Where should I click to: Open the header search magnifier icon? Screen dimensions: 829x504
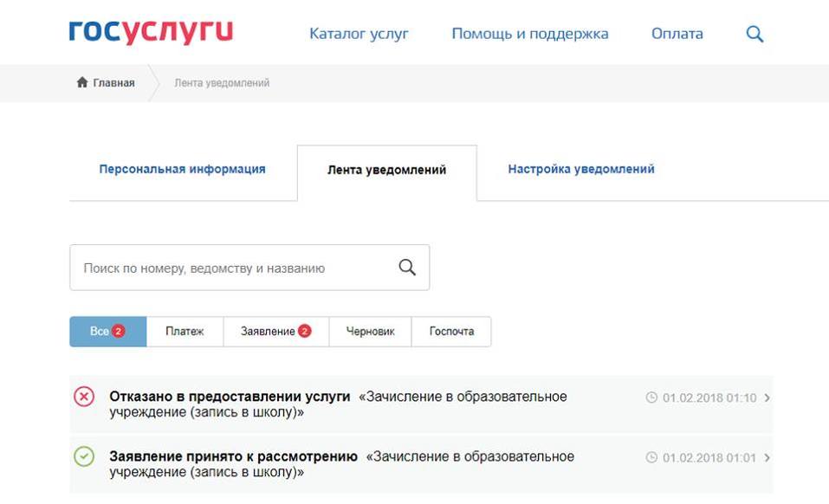[x=755, y=35]
